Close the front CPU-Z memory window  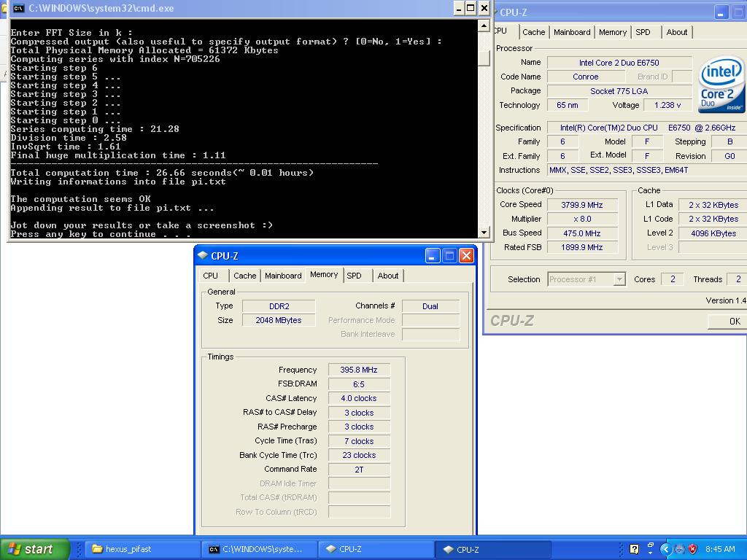[466, 256]
